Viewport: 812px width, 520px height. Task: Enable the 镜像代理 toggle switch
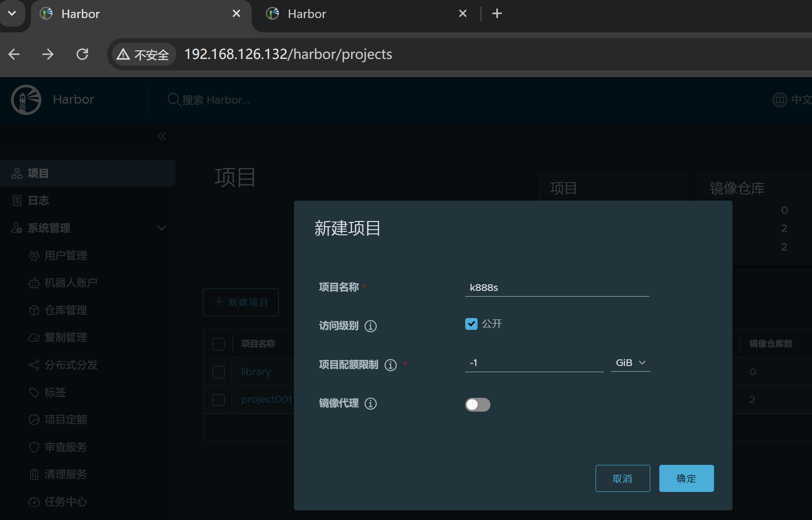coord(478,404)
